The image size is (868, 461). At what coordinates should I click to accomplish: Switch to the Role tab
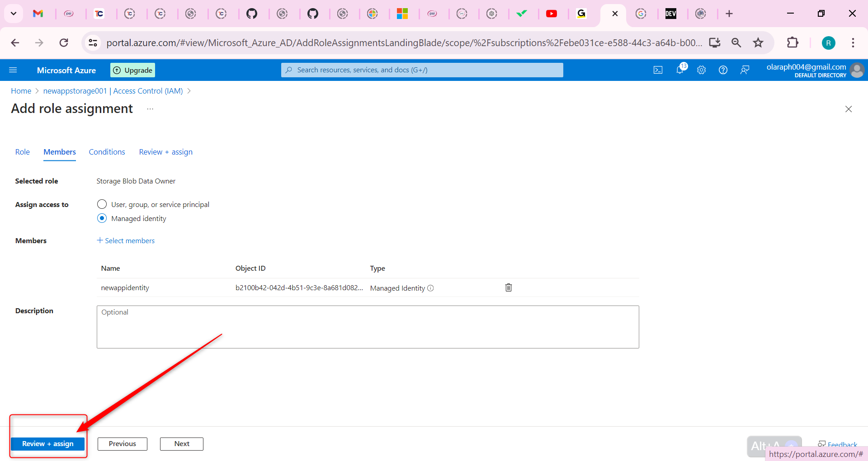click(x=22, y=151)
